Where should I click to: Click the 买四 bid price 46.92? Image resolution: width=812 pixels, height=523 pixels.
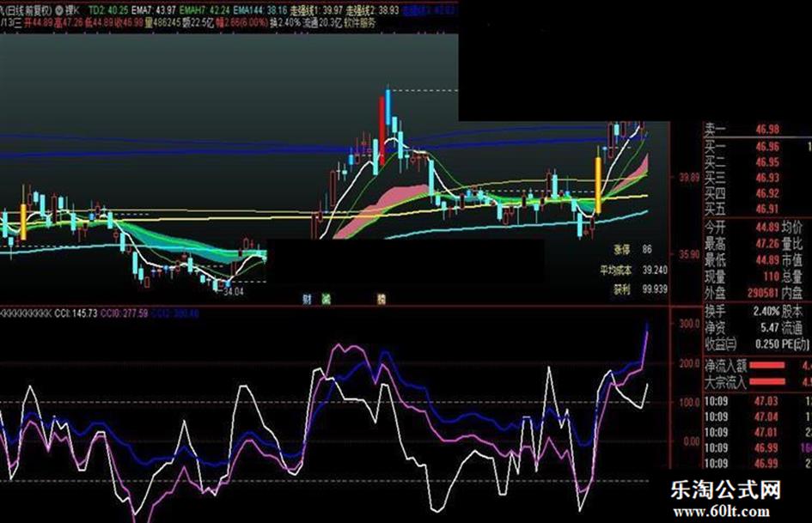pyautogui.click(x=767, y=194)
